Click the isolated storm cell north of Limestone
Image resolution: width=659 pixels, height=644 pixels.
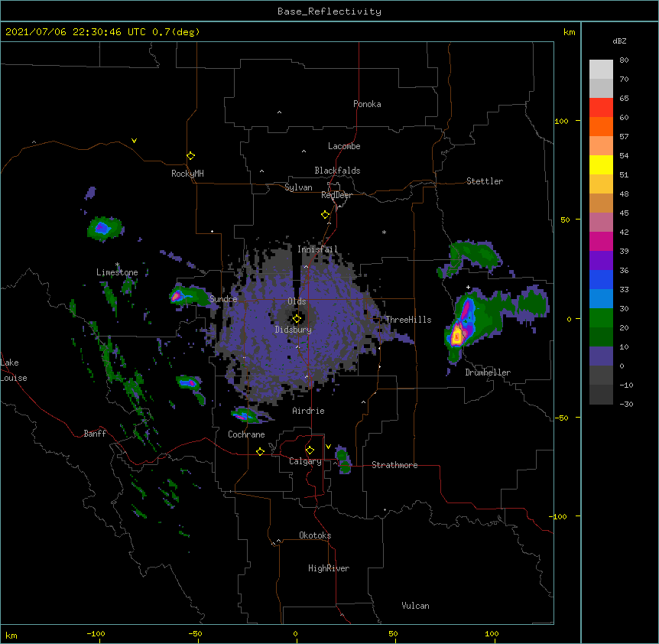click(x=104, y=229)
